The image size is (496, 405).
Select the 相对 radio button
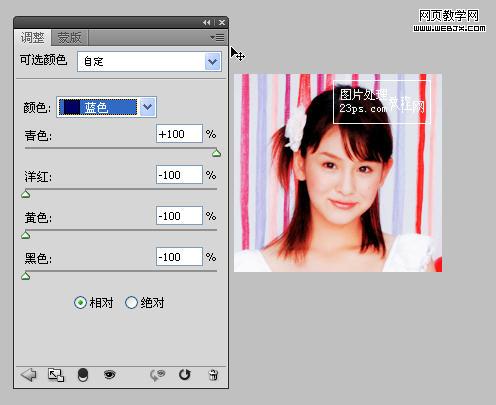click(x=80, y=303)
